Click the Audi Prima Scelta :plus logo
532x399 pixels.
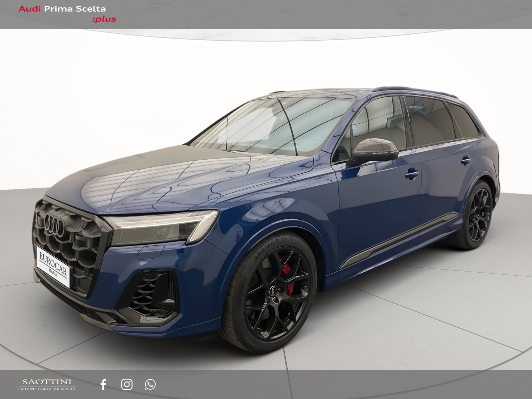[67, 14]
